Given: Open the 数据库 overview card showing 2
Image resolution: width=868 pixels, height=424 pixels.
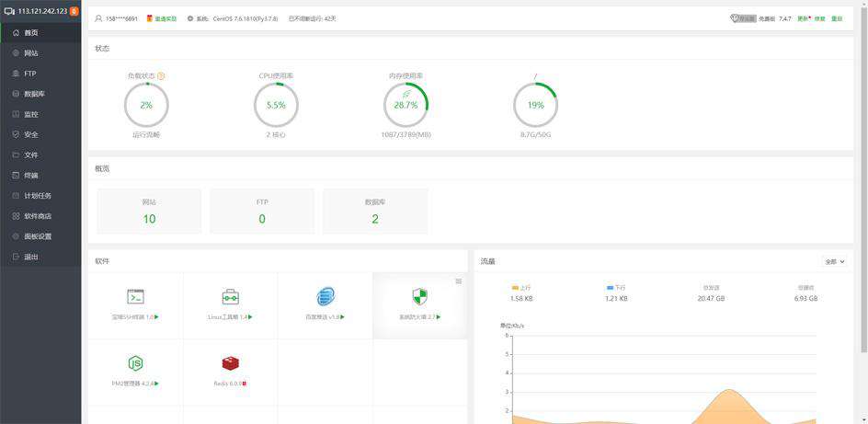Looking at the screenshot, I should 375,211.
